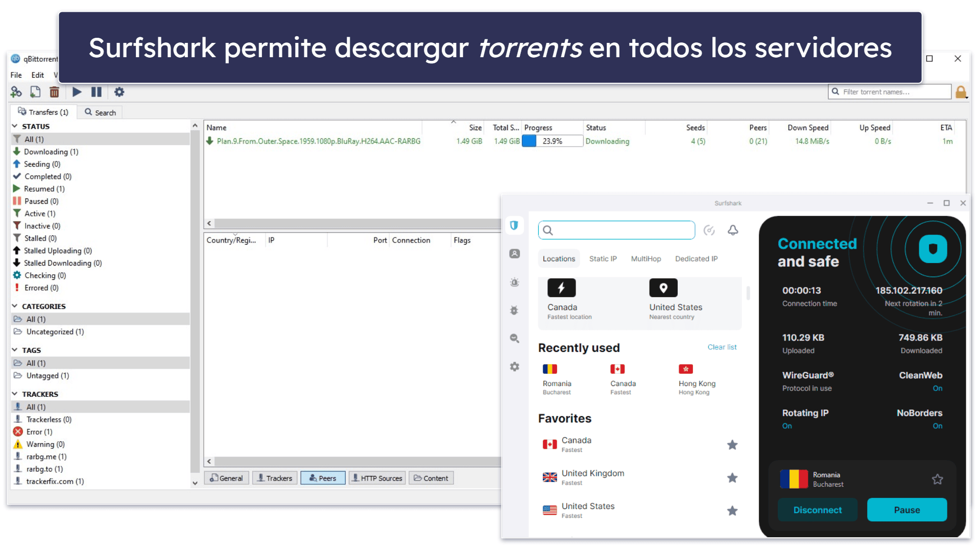
Task: Click the sidebar scroll up arrow
Action: (195, 126)
